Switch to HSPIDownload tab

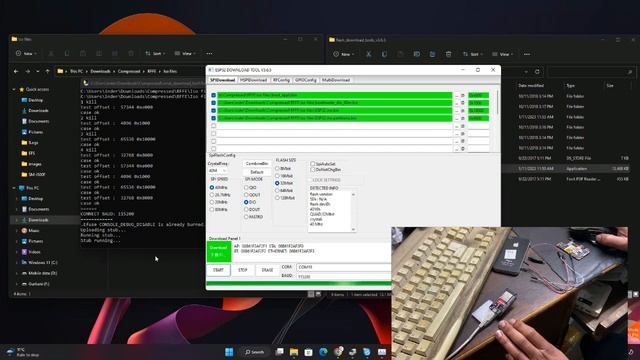(x=253, y=80)
